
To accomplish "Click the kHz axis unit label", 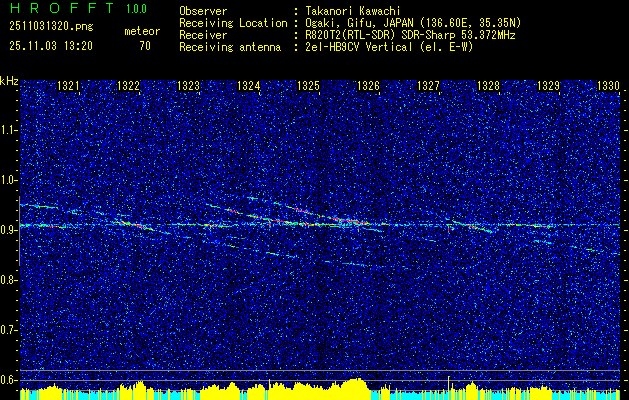I will click(9, 81).
